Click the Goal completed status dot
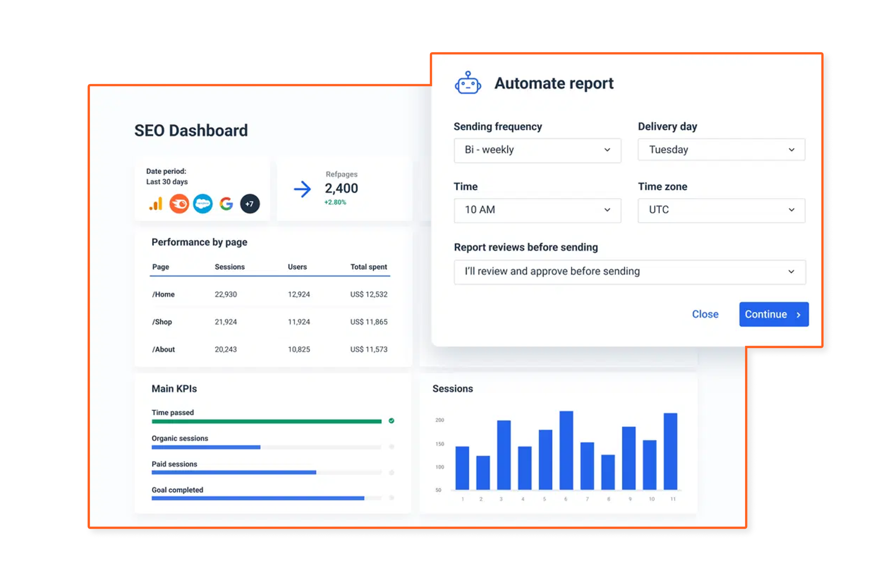 (x=391, y=498)
